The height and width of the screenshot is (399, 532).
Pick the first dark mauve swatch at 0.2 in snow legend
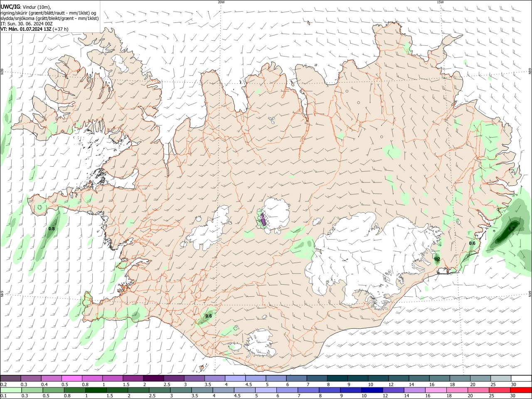pyautogui.click(x=10, y=379)
